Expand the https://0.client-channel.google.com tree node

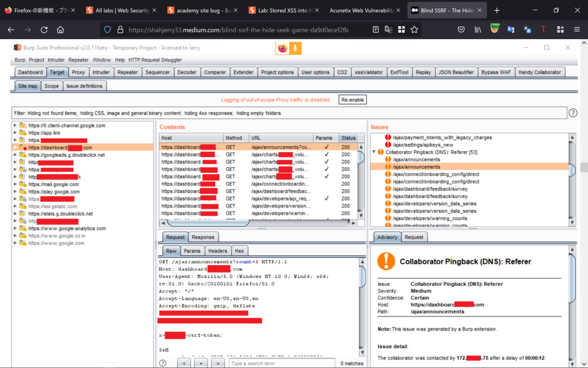(15, 126)
